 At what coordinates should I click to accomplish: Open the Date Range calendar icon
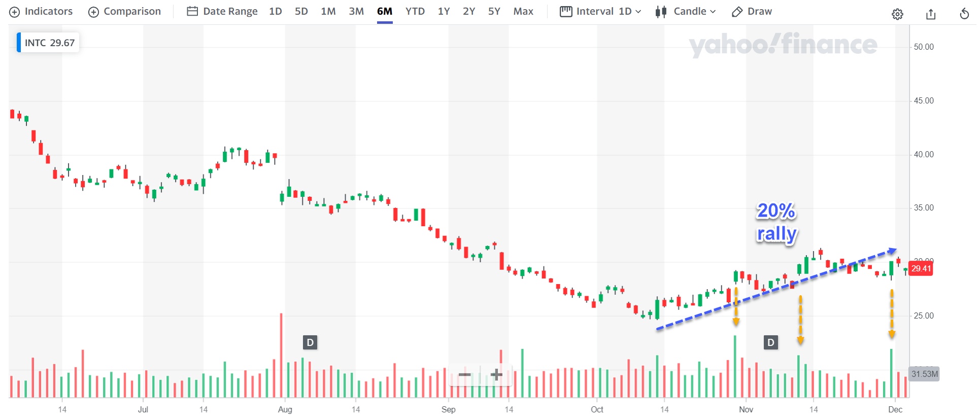(x=192, y=11)
